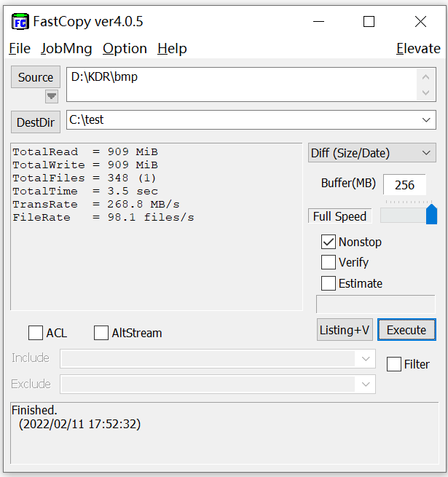The width and height of the screenshot is (448, 477).
Task: Click the Finished. status message
Action: [34, 410]
